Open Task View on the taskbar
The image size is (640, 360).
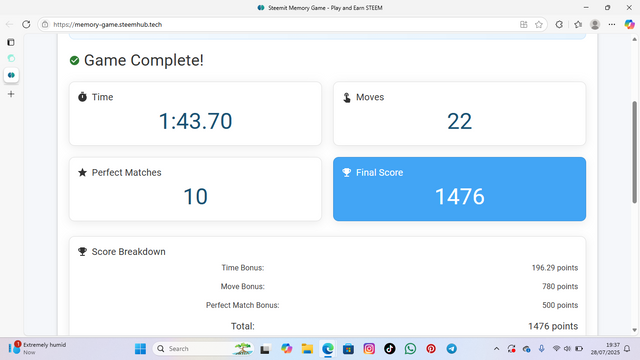[265, 349]
